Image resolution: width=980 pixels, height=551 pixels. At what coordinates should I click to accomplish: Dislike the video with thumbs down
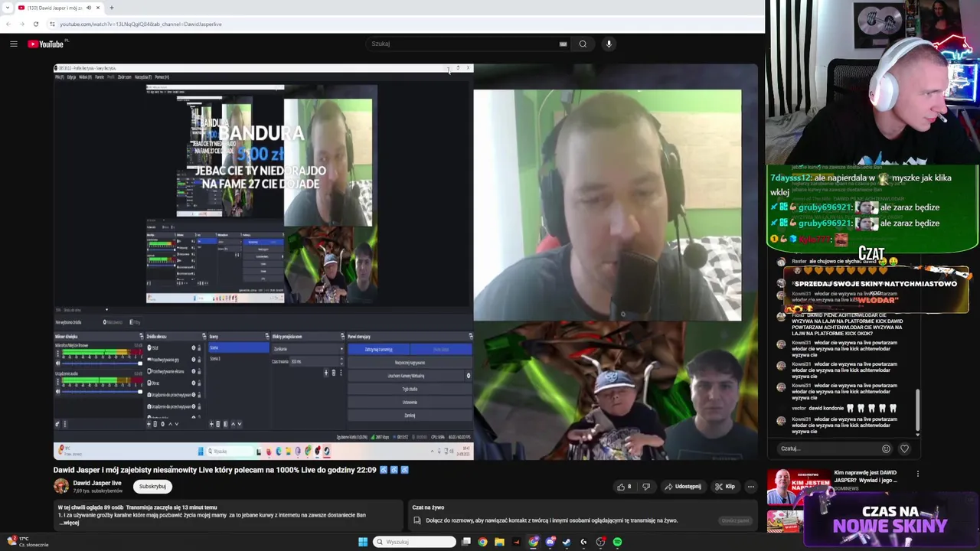click(x=646, y=487)
